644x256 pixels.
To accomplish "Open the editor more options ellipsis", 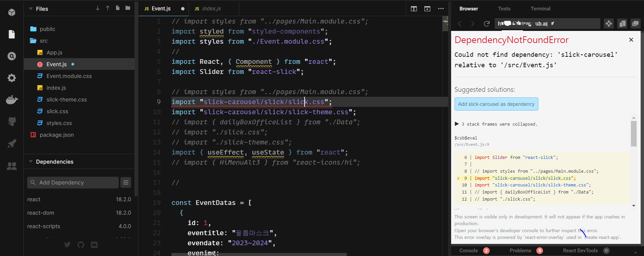I will 441,9.
